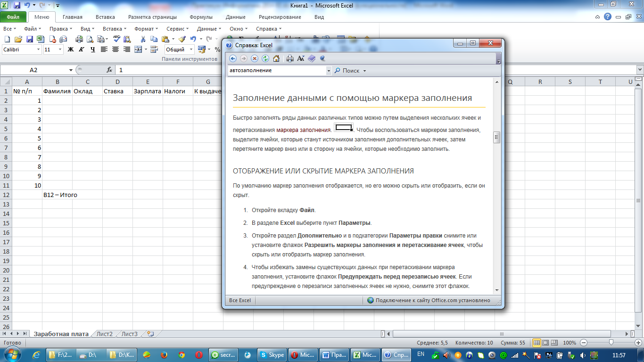This screenshot has width=644, height=362.
Task: Click the Все Excel status button
Action: 240,300
